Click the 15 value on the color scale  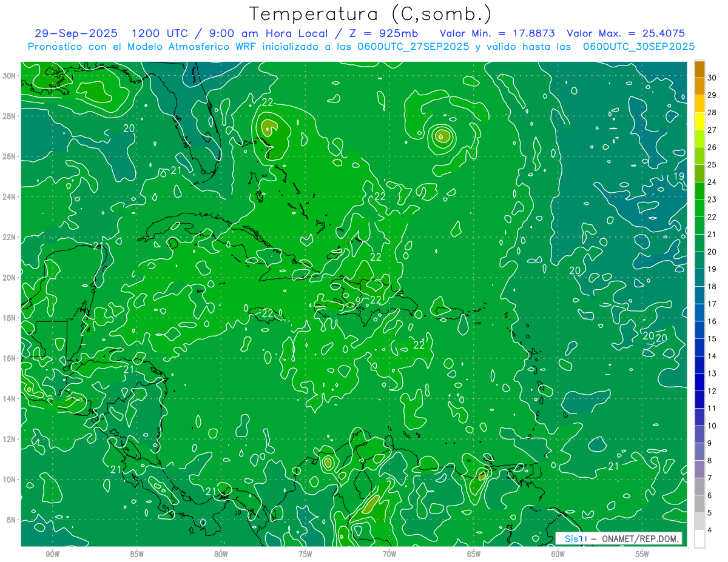tap(712, 338)
